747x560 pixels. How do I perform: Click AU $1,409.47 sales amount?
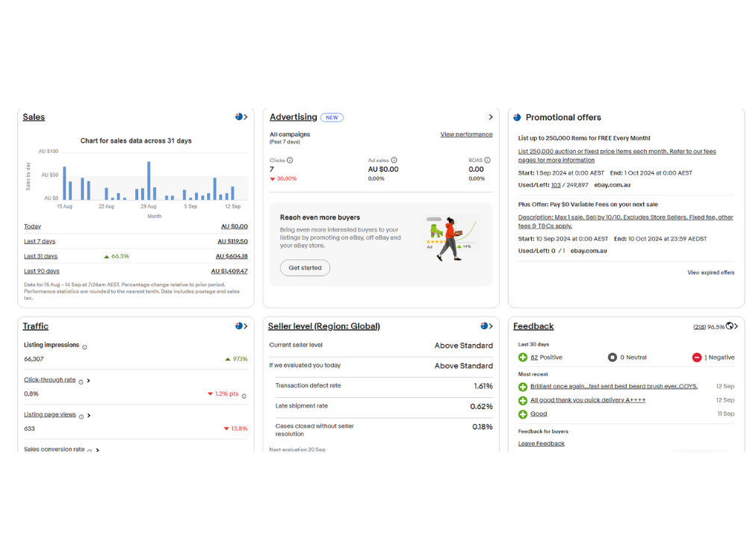[229, 271]
